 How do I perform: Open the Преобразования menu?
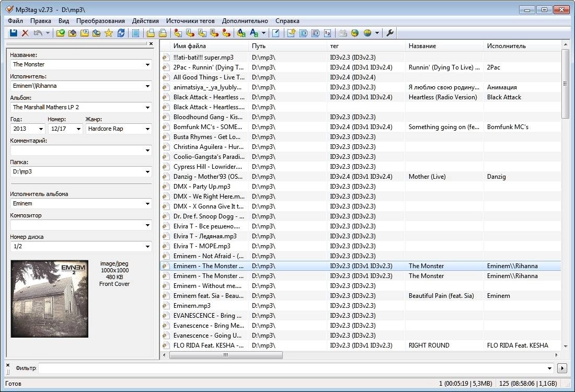click(100, 21)
